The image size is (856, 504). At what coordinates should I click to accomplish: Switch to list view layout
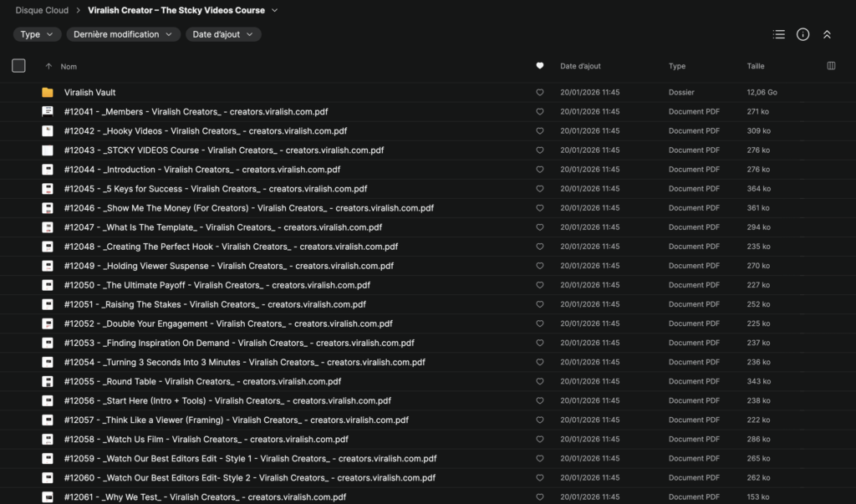pos(778,34)
